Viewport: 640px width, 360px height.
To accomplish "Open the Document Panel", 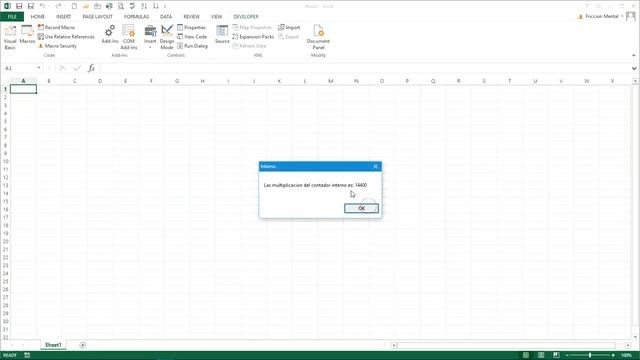I will (x=318, y=37).
